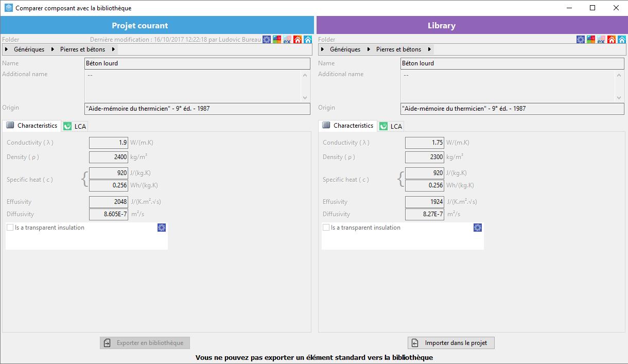The width and height of the screenshot is (628, 364).
Task: Expand arrow after 'Pierres et bétons' in Projet courant
Action: (113, 49)
